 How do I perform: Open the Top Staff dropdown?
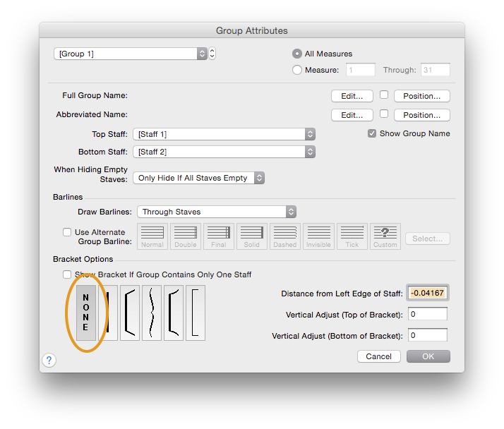coord(224,134)
